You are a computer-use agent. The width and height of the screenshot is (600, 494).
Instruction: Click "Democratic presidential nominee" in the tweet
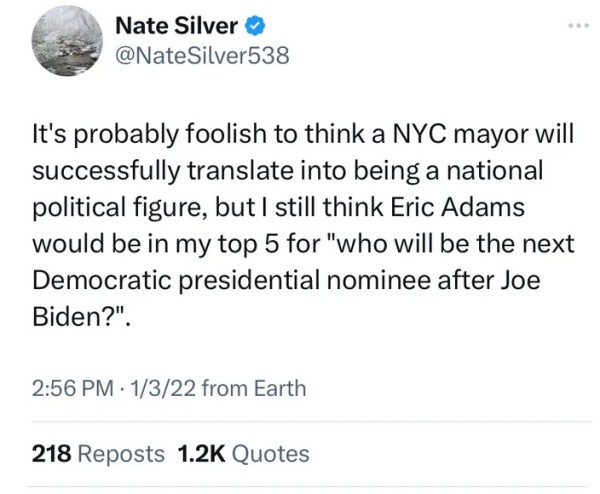270,281
